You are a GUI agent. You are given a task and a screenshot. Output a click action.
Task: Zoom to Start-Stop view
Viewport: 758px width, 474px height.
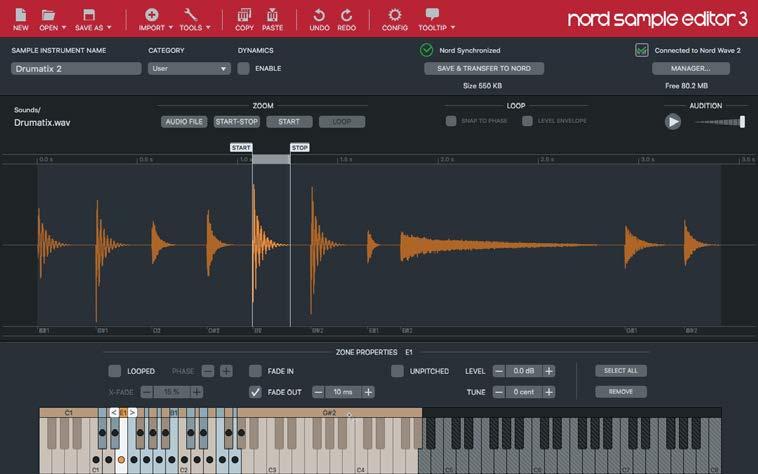[236, 122]
